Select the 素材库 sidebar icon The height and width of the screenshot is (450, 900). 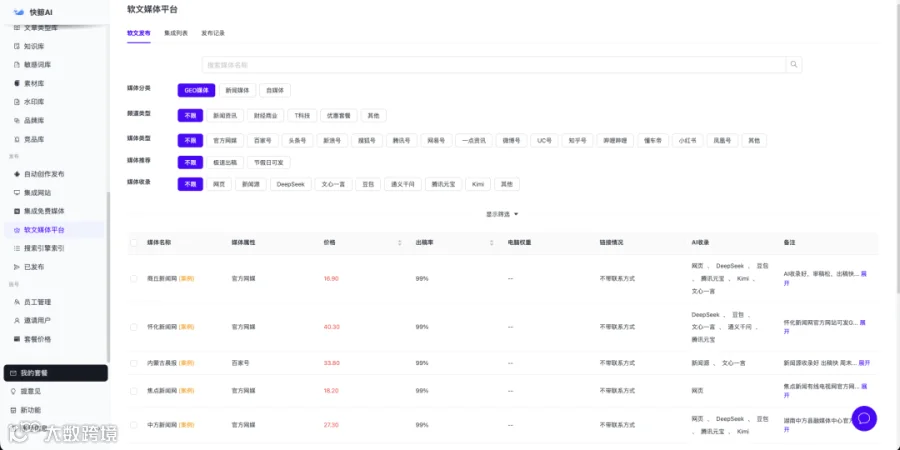pyautogui.click(x=17, y=83)
